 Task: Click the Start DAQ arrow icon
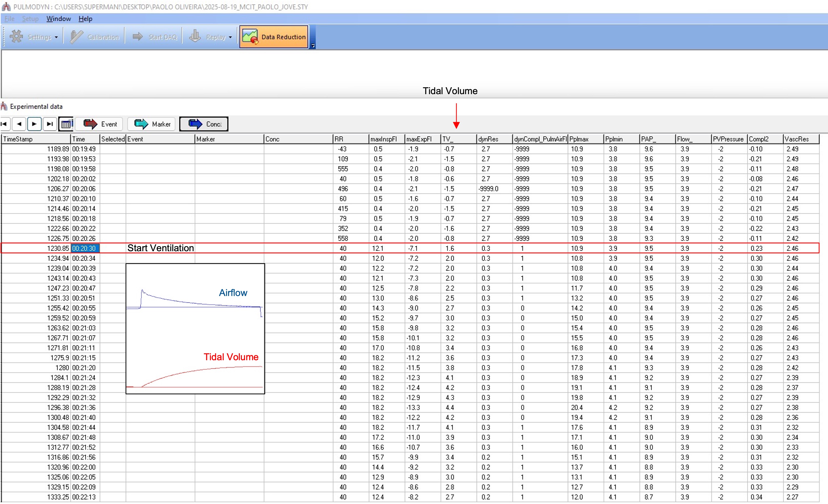click(x=137, y=37)
